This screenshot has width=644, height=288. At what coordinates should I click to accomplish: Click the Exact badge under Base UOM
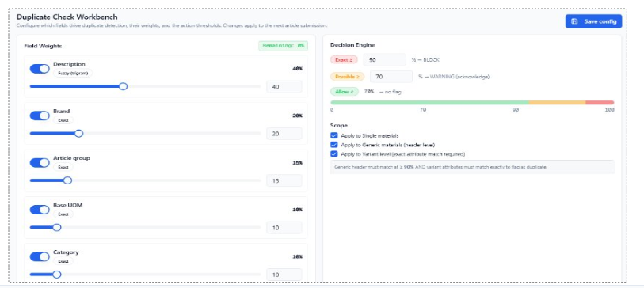pyautogui.click(x=63, y=214)
